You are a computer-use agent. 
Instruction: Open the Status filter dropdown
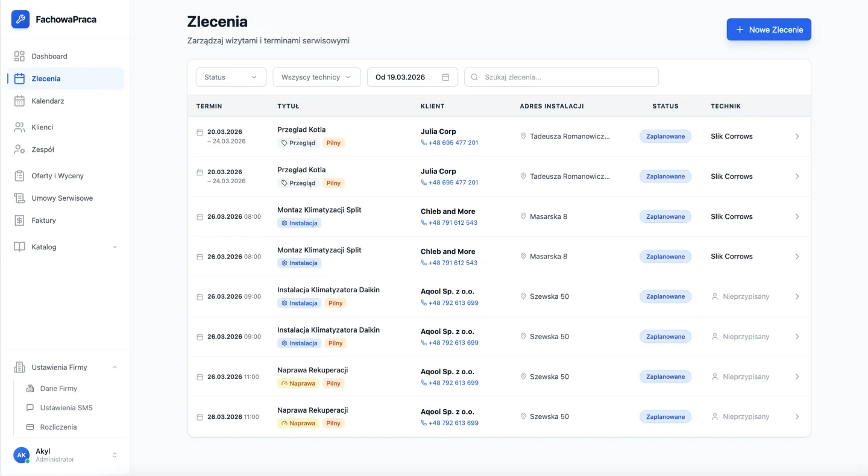231,77
